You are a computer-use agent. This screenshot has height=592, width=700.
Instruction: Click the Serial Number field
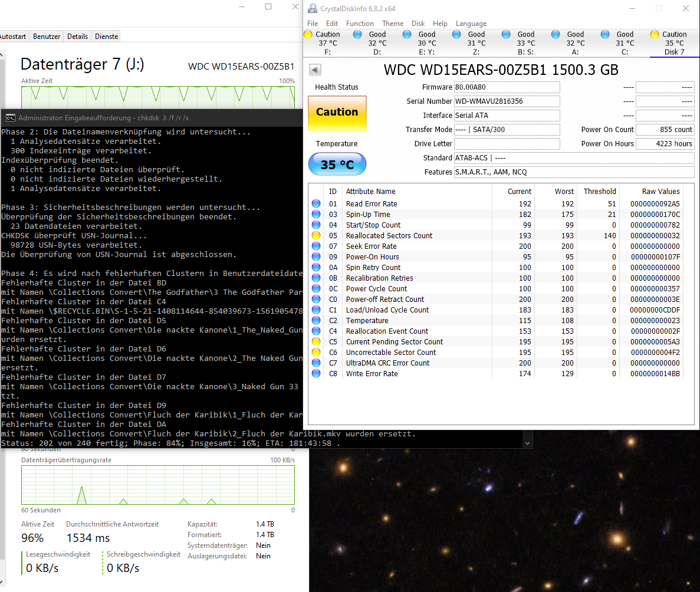tap(507, 101)
